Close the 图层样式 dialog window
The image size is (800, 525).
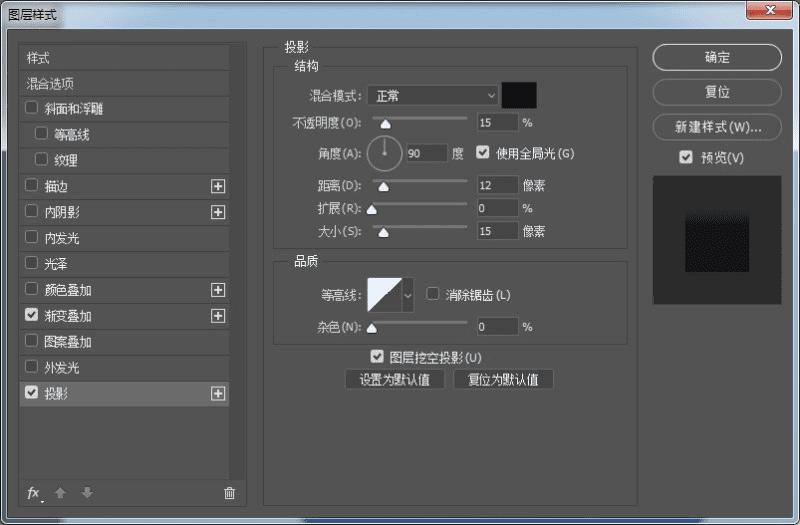point(770,10)
